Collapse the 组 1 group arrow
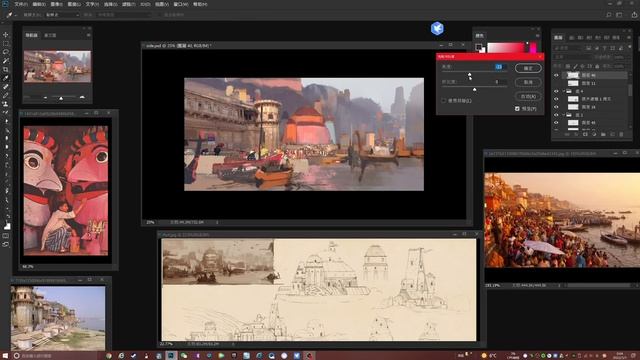640x360 pixels. pos(564,115)
